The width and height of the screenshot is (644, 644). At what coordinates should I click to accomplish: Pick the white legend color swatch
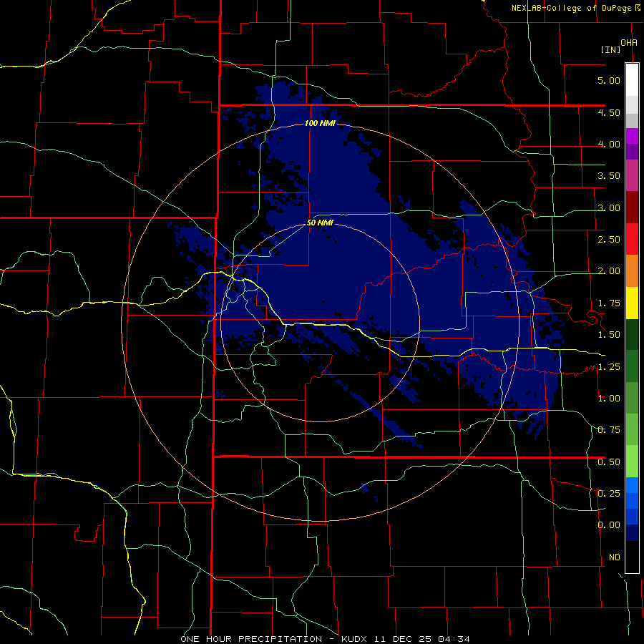[632, 80]
